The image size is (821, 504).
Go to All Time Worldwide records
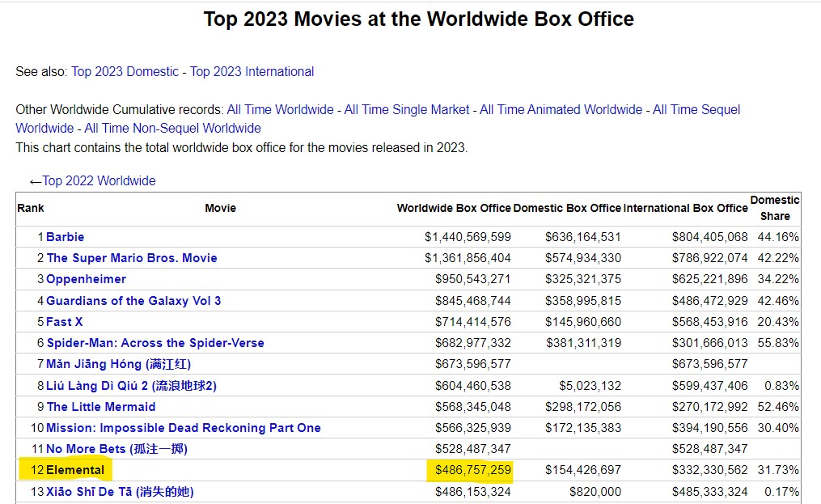point(280,110)
